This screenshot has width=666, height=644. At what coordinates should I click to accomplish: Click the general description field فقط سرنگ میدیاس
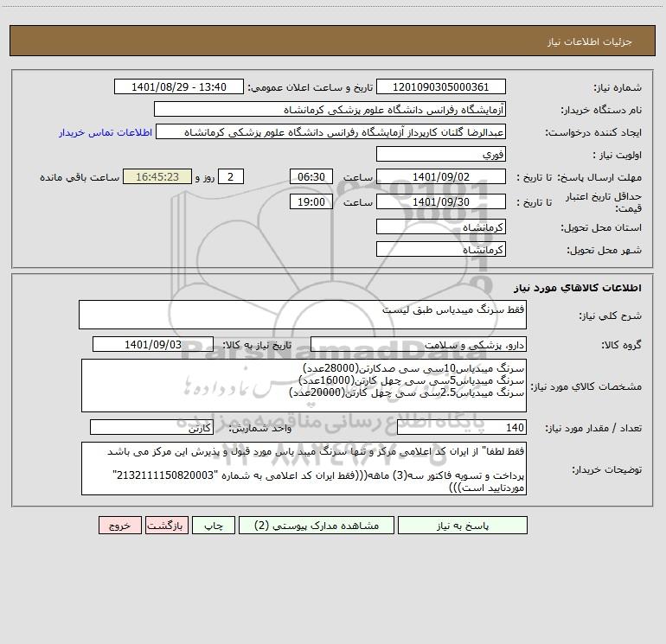pos(303,315)
